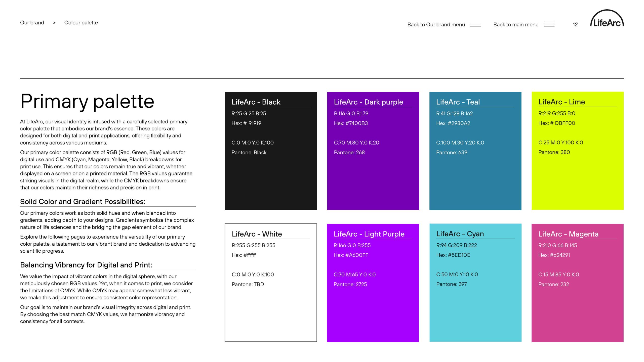Click Hex: #2980A2 text
Viewport: 644px width, 362px height.
[x=453, y=123]
